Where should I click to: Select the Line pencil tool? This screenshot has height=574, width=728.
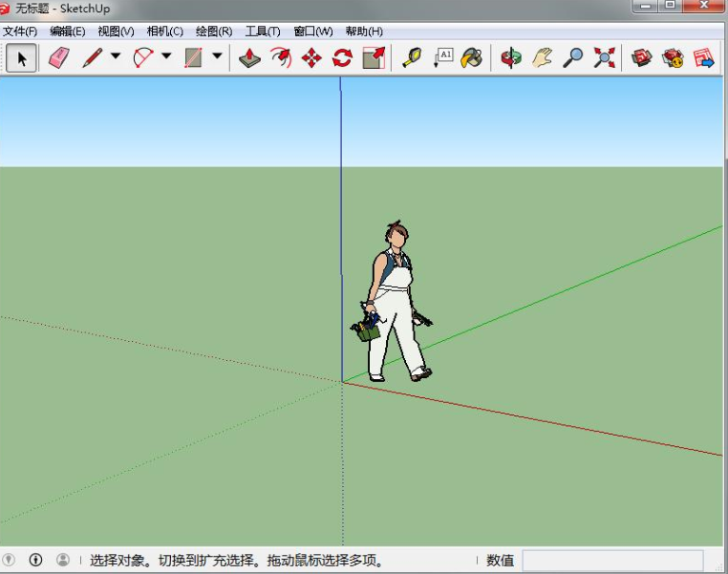[x=93, y=58]
